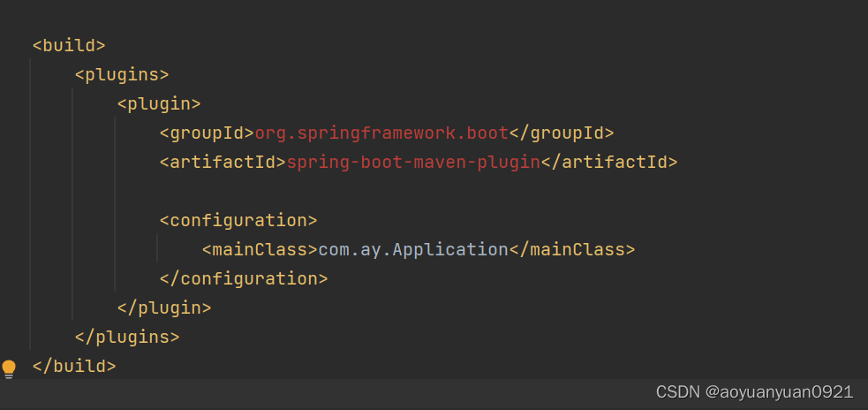Click the closing </groupId> tag

point(562,133)
